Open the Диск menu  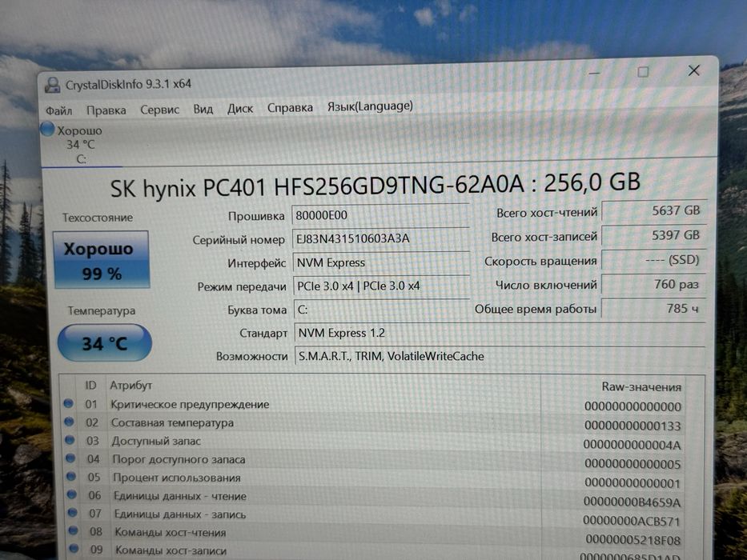[240, 109]
